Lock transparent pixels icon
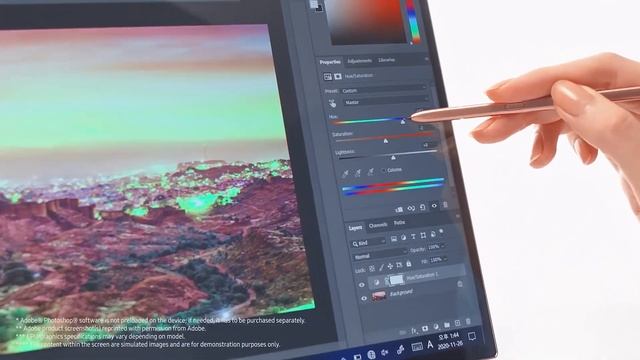The height and width of the screenshot is (360, 640). pyautogui.click(x=372, y=269)
